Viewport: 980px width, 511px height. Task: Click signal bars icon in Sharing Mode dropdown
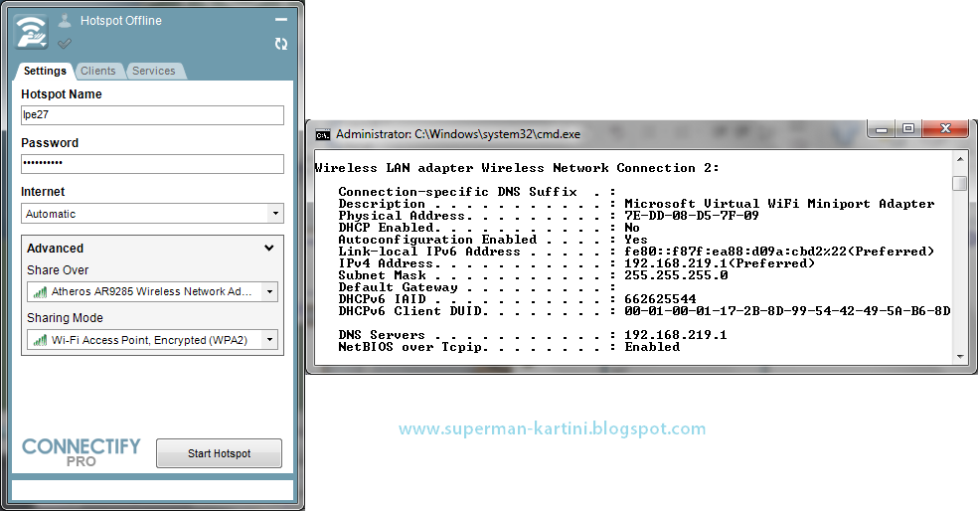[40, 340]
